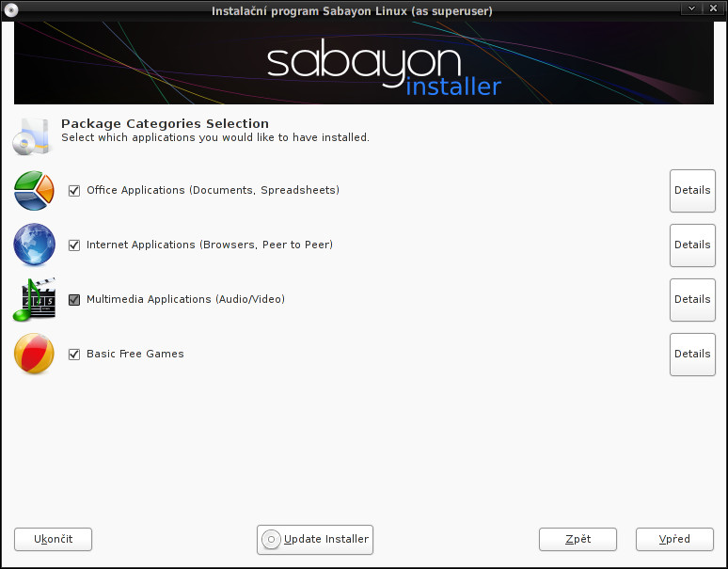The image size is (728, 569).
Task: Open Details for Office Applications
Action: [x=692, y=191]
